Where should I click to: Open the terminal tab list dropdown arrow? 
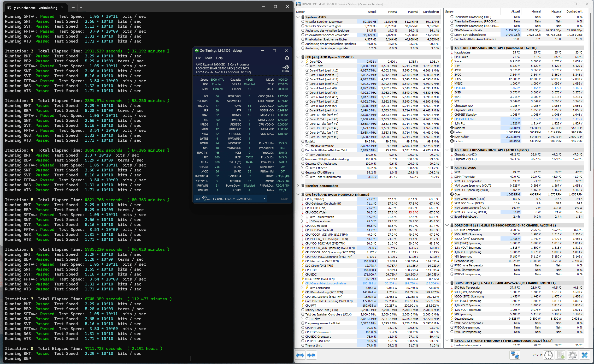coord(81,8)
